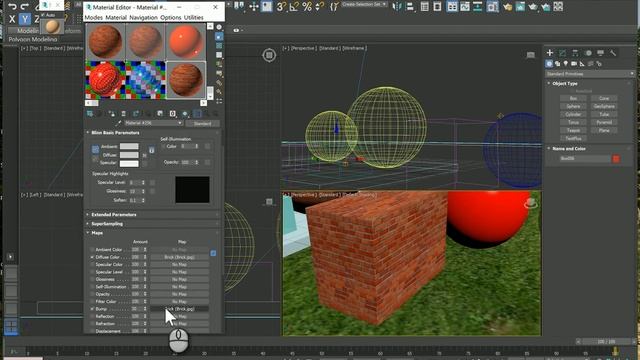
Task: Select the orange glossy sample sphere slot
Action: pyautogui.click(x=186, y=42)
